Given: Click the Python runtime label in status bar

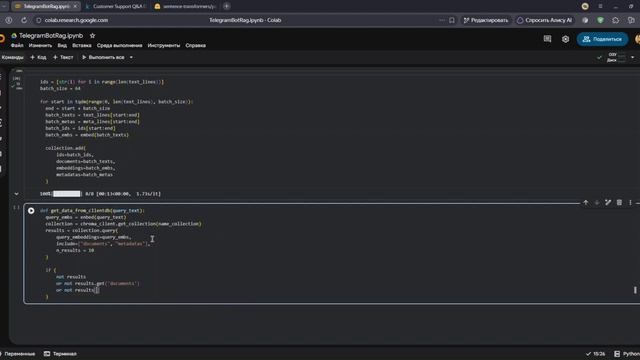Looking at the screenshot, I should [631, 354].
